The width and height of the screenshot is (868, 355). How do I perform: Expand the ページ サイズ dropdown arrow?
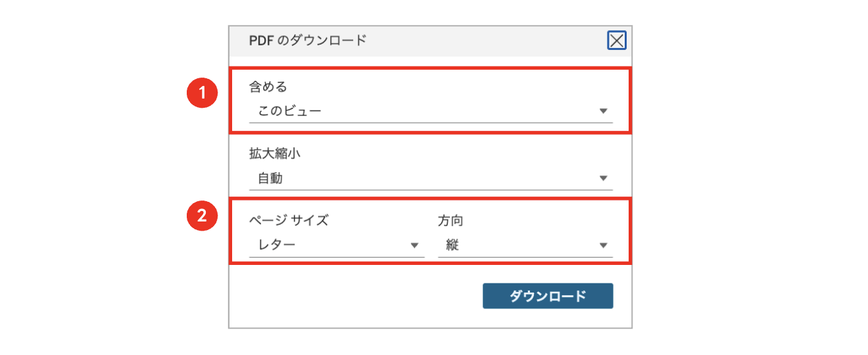[414, 245]
